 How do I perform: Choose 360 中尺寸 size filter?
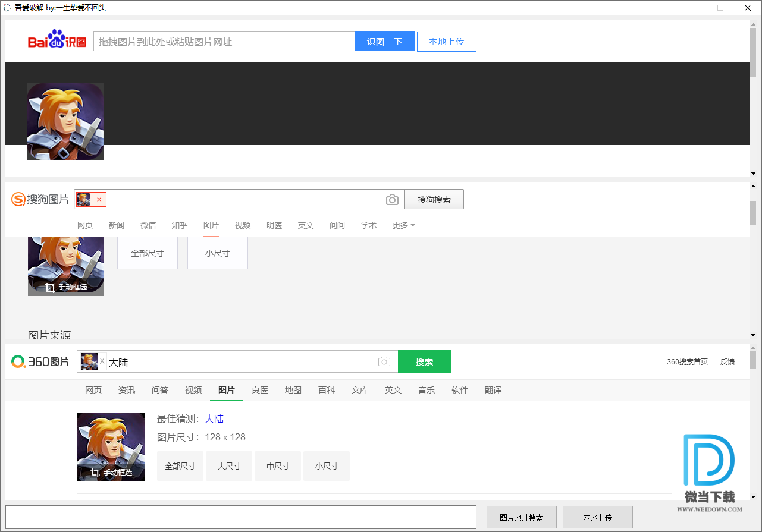click(278, 466)
